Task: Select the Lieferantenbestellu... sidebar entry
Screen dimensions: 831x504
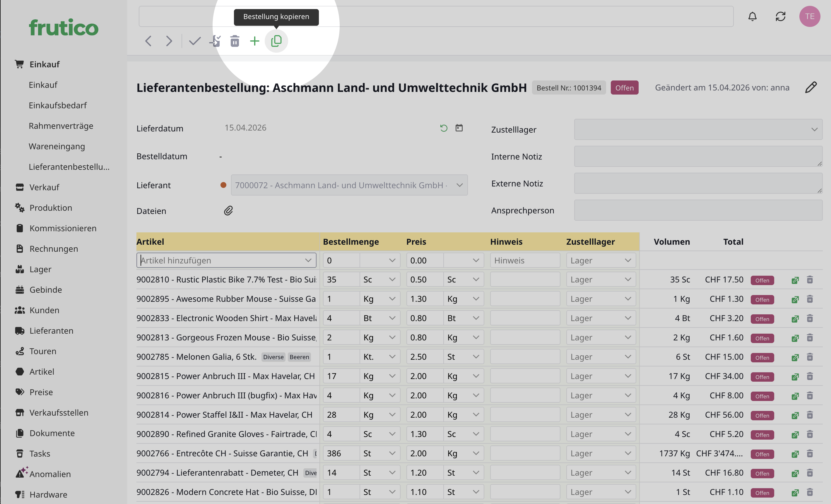Action: coord(69,167)
